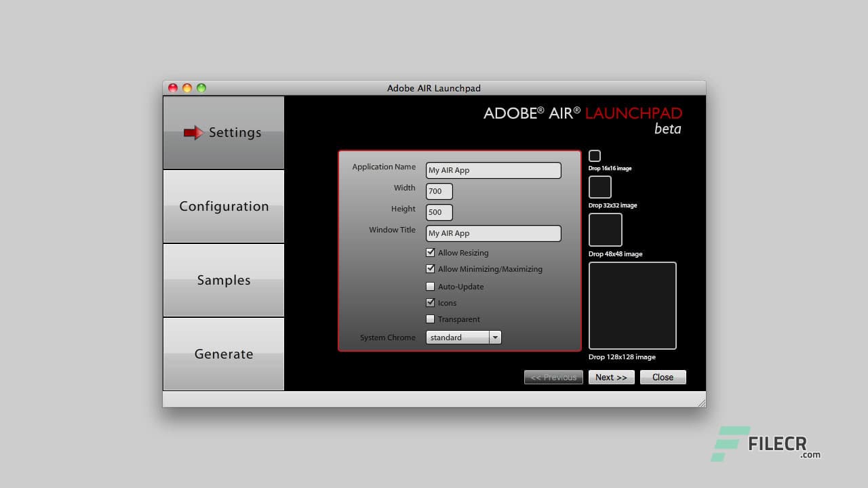Click the 32x32 image drop zone
Viewport: 868px width, 488px height.
(599, 186)
